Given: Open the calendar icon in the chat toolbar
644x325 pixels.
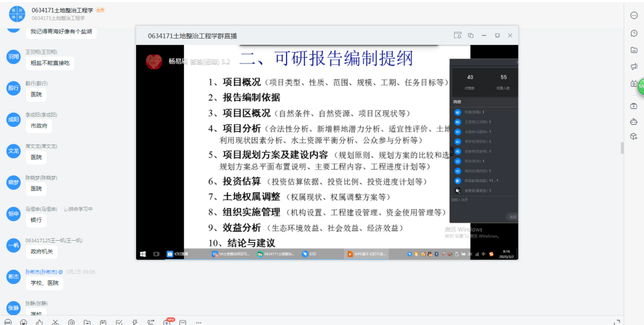Looking at the screenshot, I should tap(103, 321).
